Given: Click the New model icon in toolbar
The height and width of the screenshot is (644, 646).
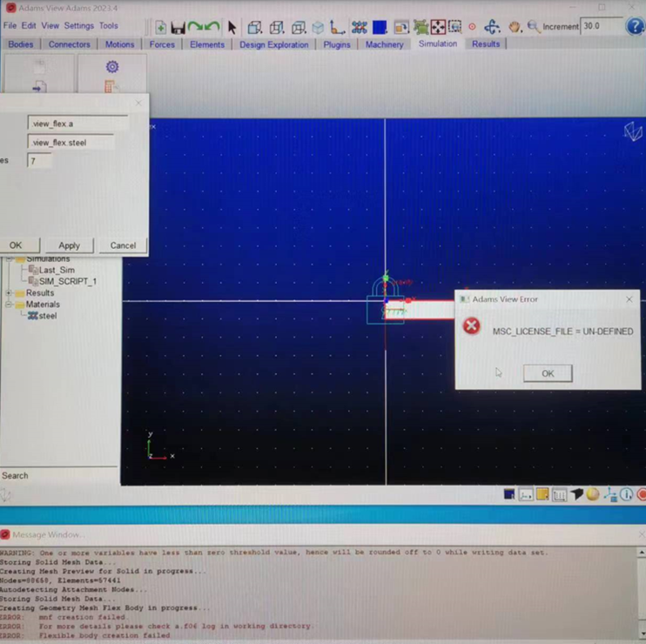Looking at the screenshot, I should click(161, 27).
